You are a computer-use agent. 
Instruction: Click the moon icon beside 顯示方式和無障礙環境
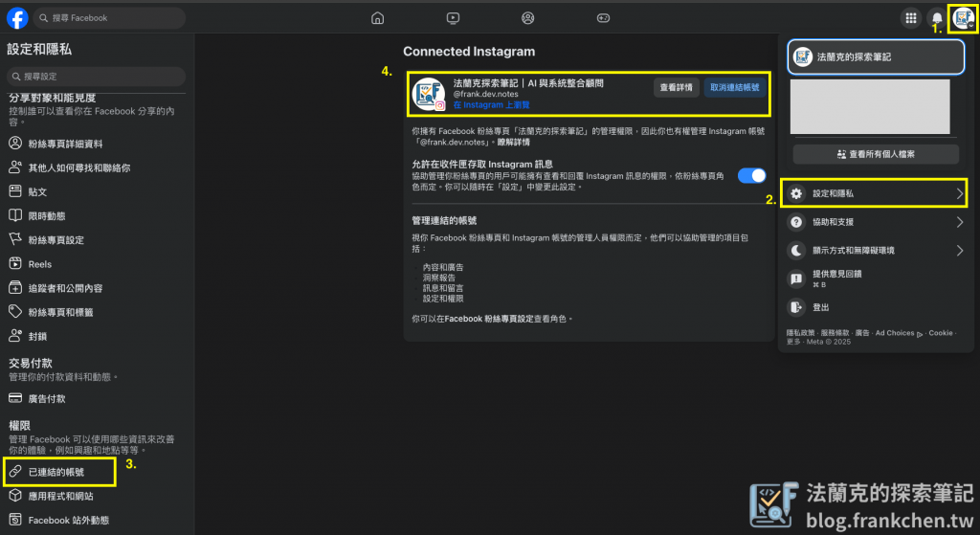[x=796, y=251]
